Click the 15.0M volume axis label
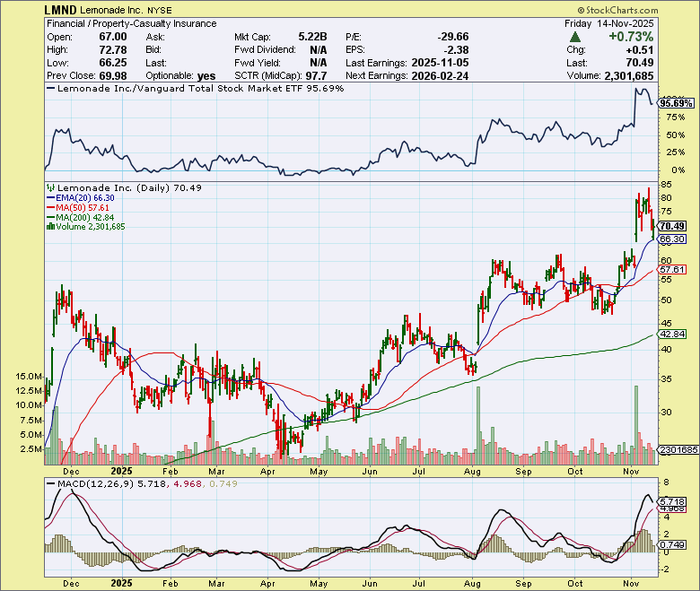This screenshot has width=700, height=591. [29, 377]
